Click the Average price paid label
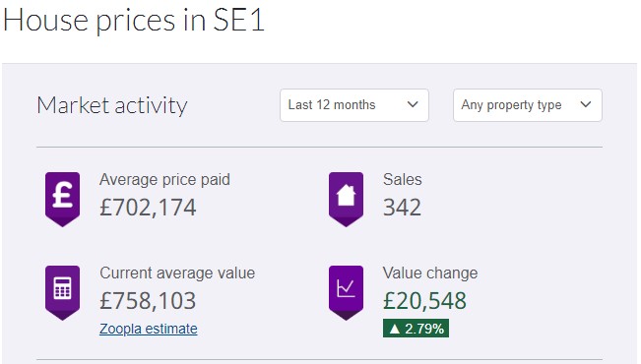Viewport: 641px width, 364px height. click(x=164, y=180)
